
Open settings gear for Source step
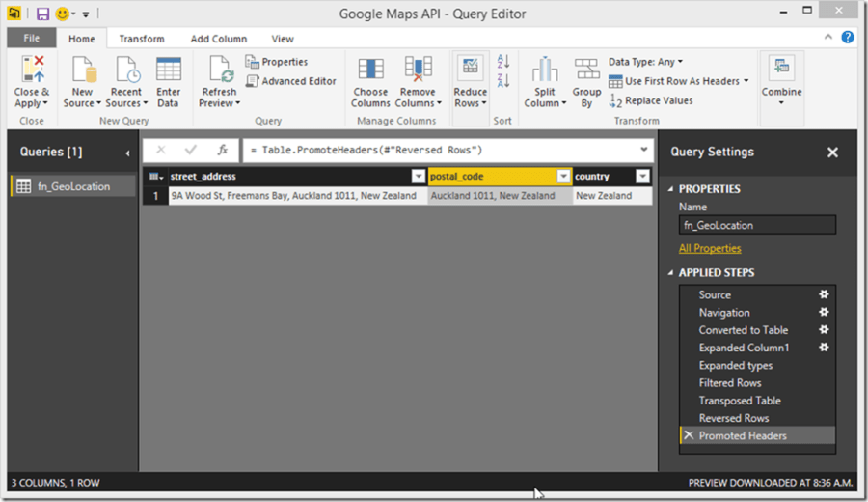[x=824, y=294]
